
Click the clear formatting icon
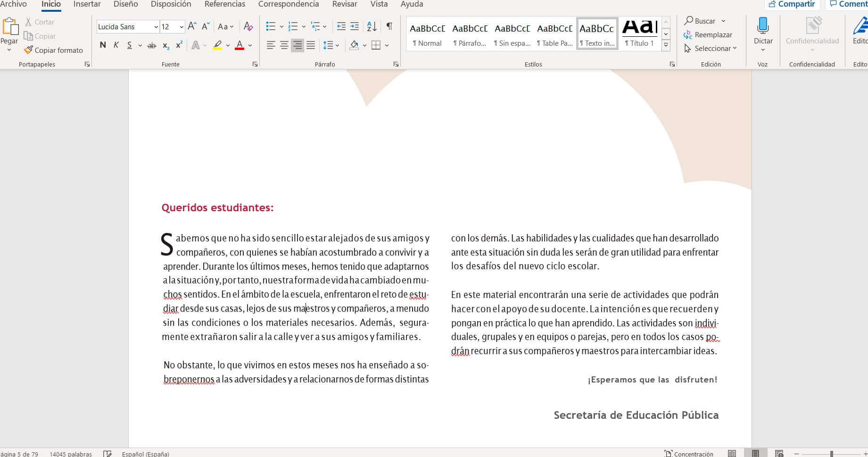pos(248,26)
